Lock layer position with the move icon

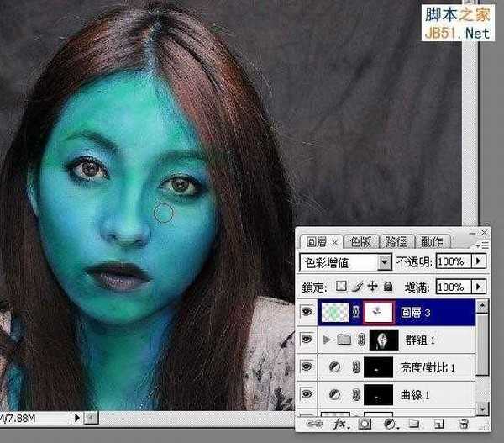[x=373, y=287]
